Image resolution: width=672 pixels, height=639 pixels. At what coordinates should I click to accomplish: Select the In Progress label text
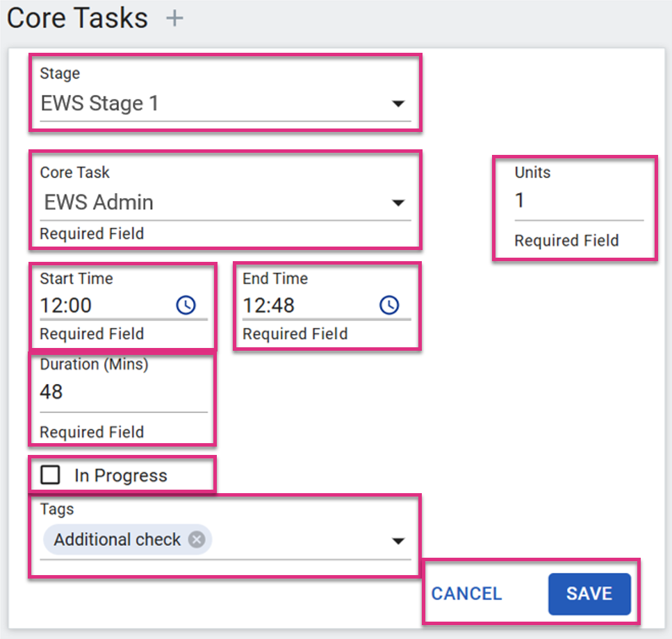tap(121, 476)
